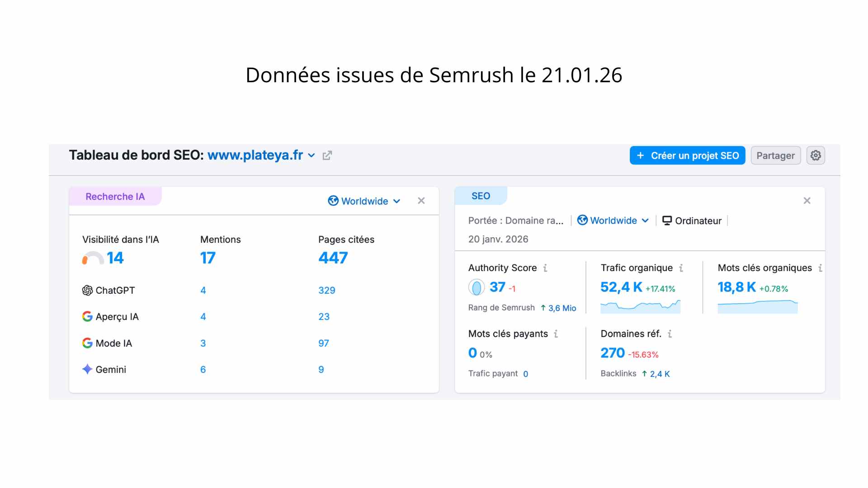Expand the www.plateya.fr domain dropdown
This screenshot has width=868, height=488.
(311, 155)
